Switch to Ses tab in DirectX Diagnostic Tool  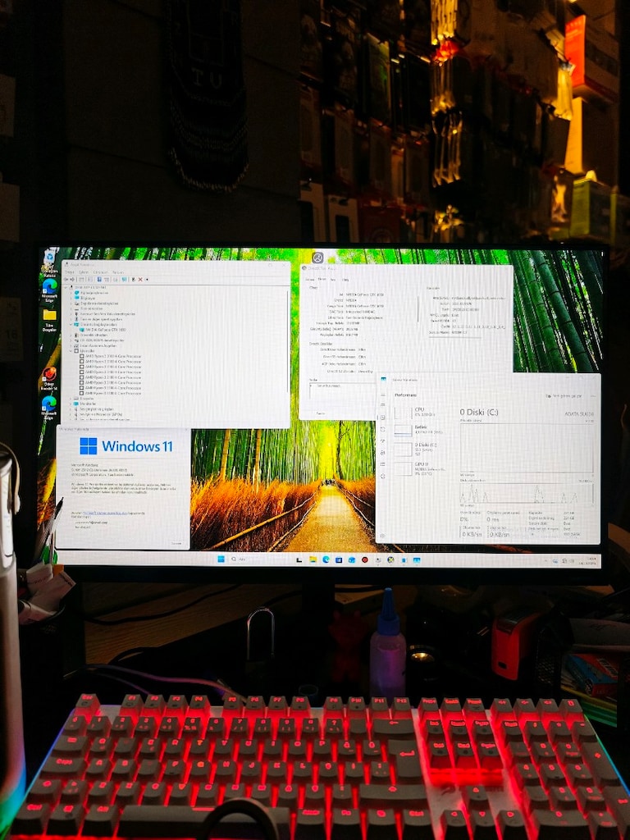point(333,280)
